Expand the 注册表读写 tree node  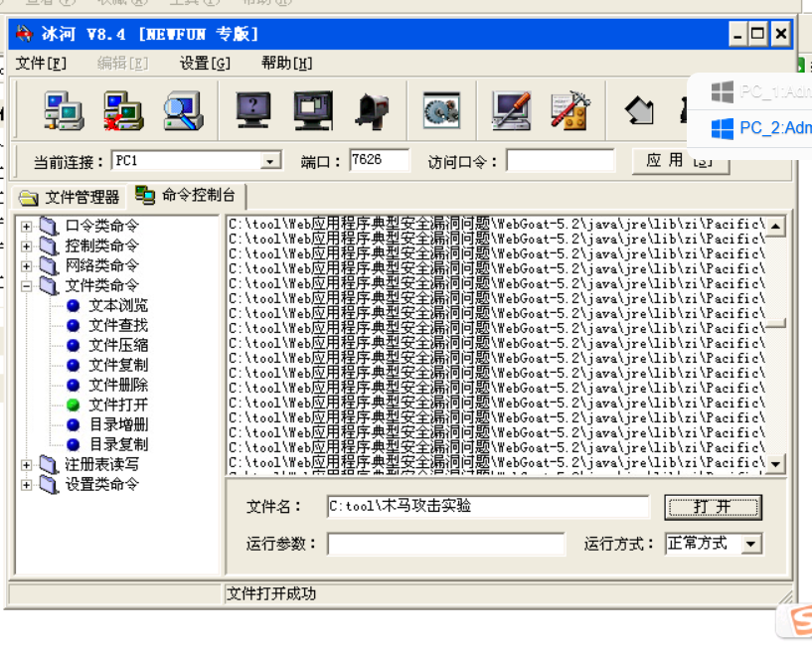tap(26, 465)
